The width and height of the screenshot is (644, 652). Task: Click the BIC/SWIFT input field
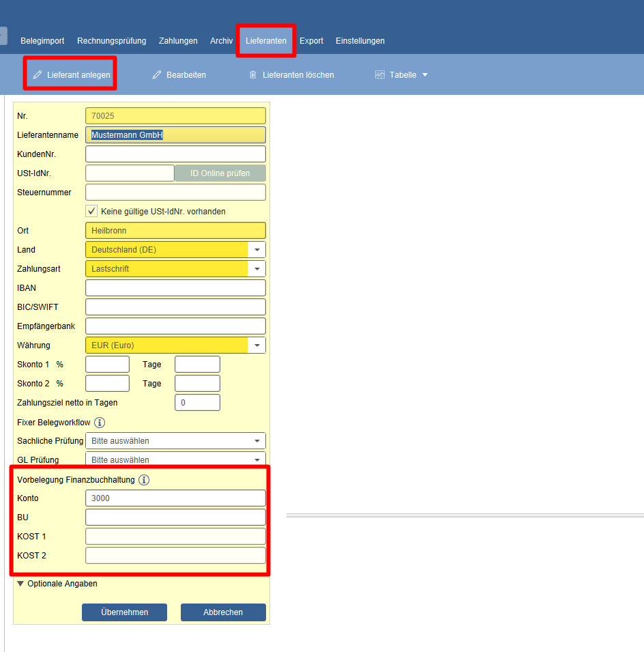pyautogui.click(x=175, y=307)
